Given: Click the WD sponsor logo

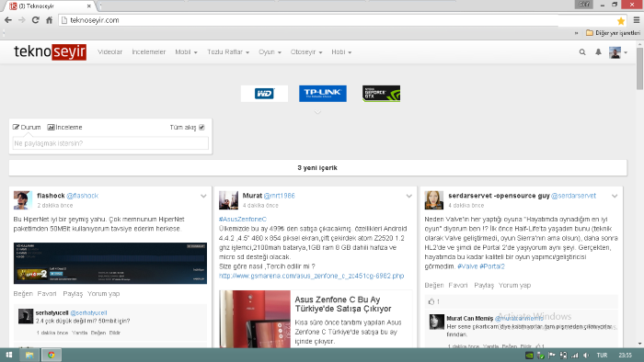Looking at the screenshot, I should pos(264,94).
